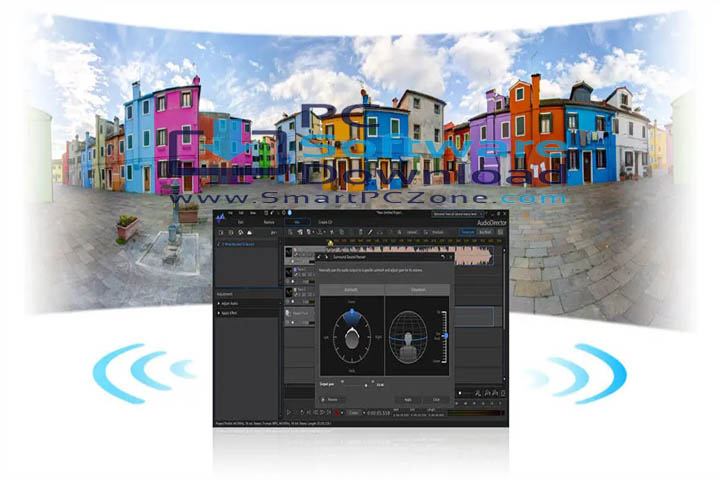The height and width of the screenshot is (480, 720).
Task: Expand the Apply Effect section
Action: [248, 313]
